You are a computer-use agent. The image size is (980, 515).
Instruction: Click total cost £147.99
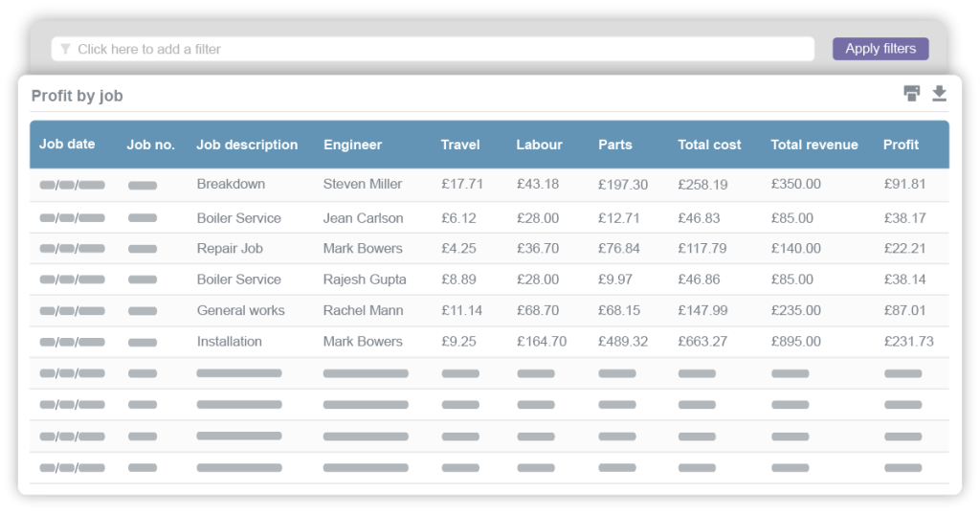pyautogui.click(x=702, y=310)
